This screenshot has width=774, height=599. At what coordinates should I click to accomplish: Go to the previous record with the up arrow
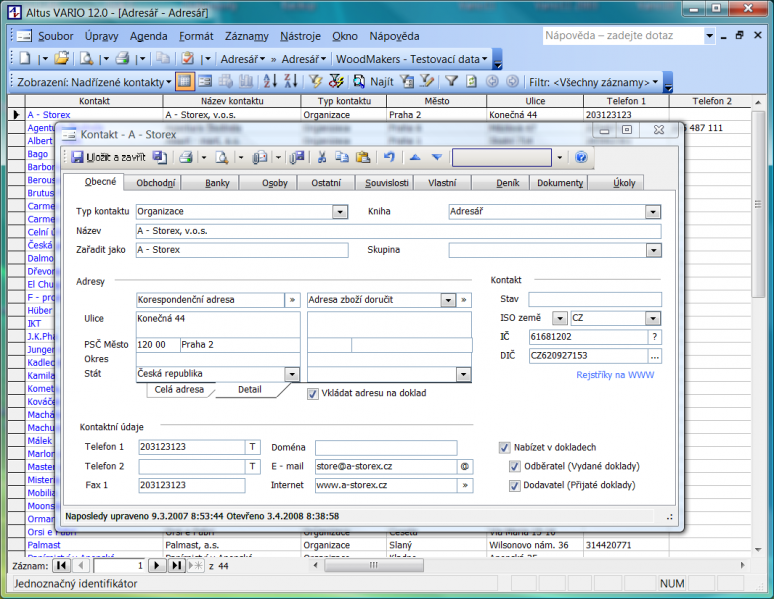[x=415, y=158]
